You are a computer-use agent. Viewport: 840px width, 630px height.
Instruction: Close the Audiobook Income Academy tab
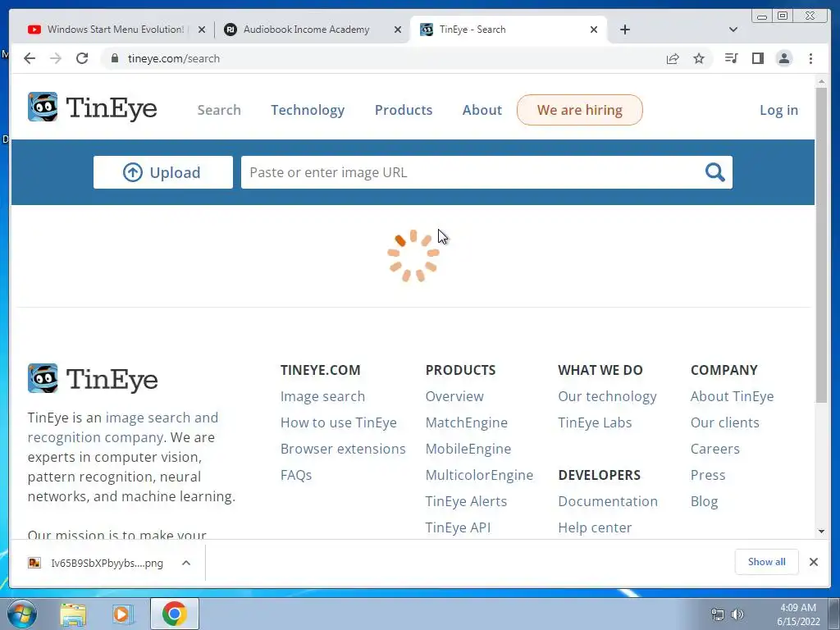pos(398,30)
